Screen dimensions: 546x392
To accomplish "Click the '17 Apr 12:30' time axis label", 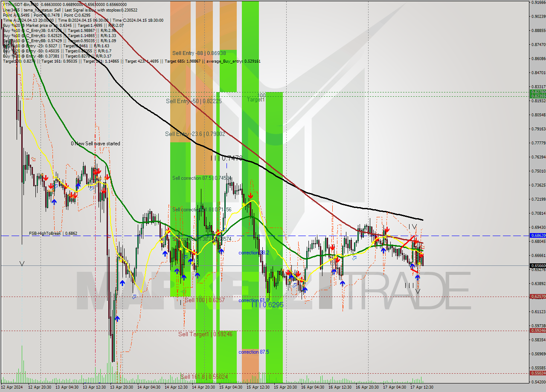I will [422, 387].
